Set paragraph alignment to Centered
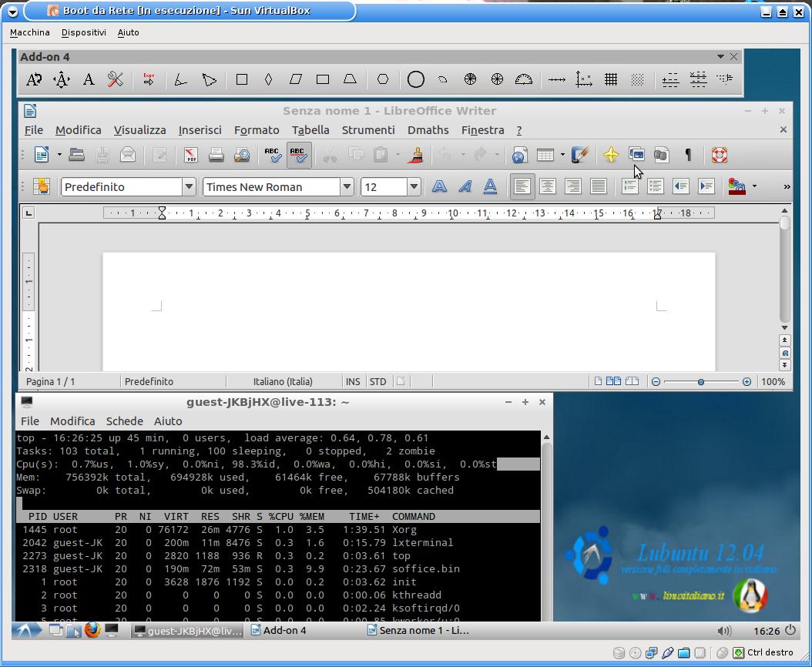812x667 pixels. coord(548,186)
